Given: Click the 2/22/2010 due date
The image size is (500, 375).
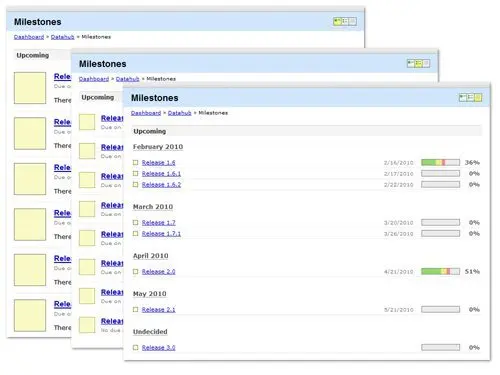Looking at the screenshot, I should 398,185.
